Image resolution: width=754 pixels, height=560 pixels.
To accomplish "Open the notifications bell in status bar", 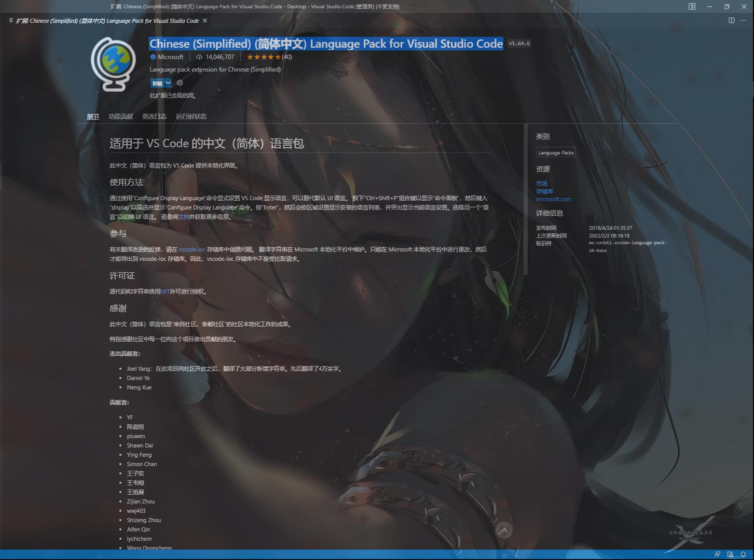I will point(743,554).
